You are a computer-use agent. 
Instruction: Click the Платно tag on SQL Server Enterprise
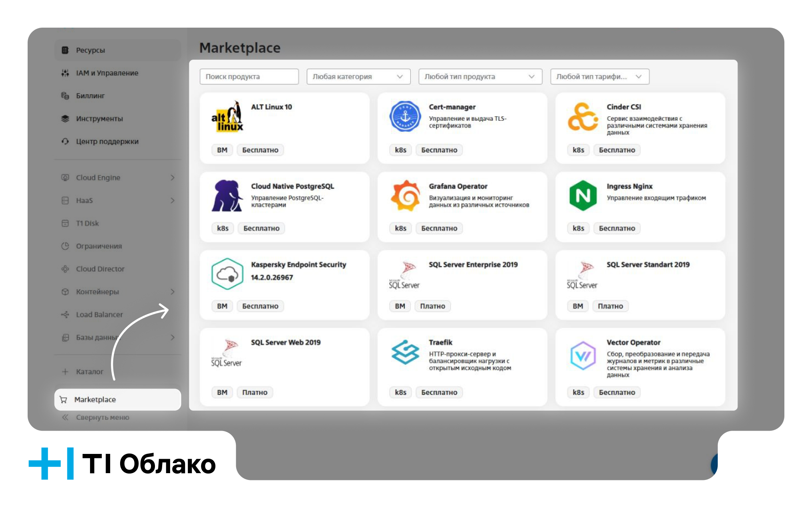point(432,306)
